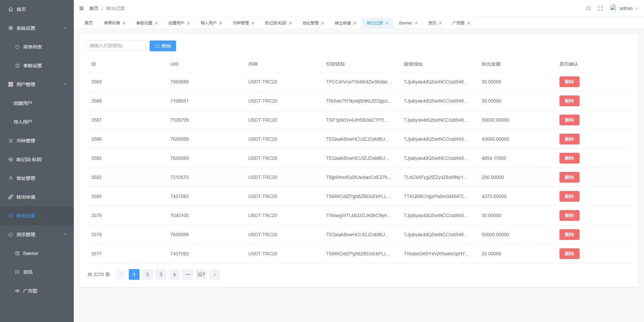Open 币种管理 in sidebar
Image resolution: width=644 pixels, height=322 pixels.
tap(26, 141)
